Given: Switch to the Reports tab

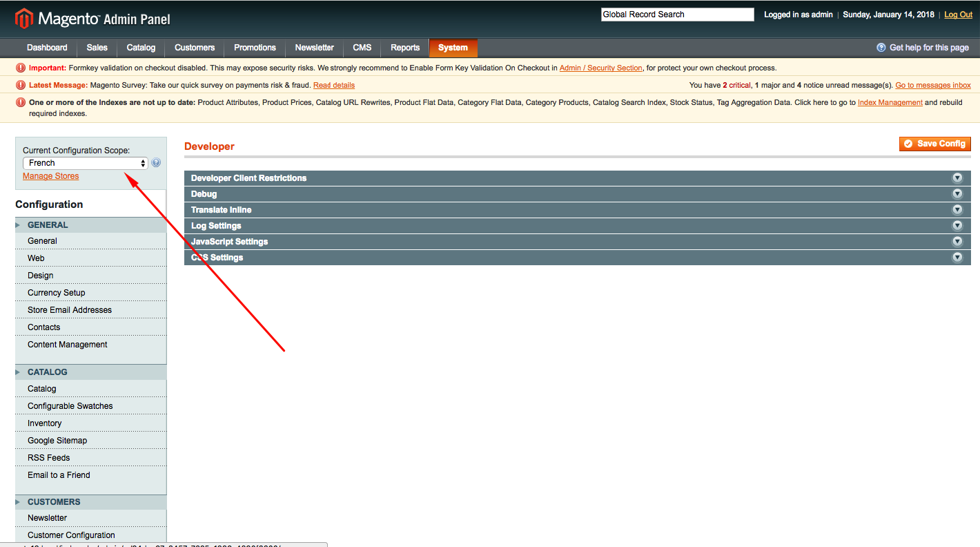Looking at the screenshot, I should (x=405, y=48).
